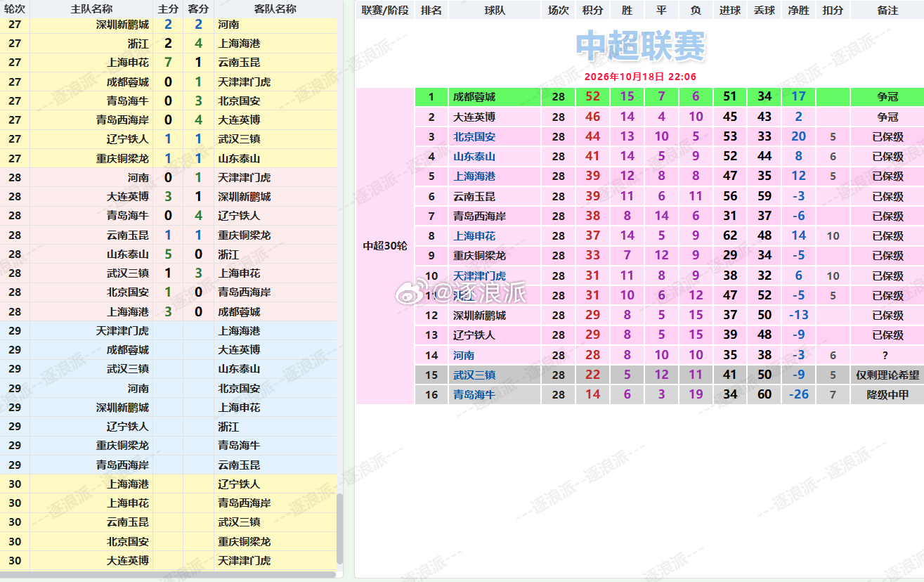This screenshot has width=924, height=582.
Task: Select 成都蓉城 in the rank 1 row
Action: pos(474,97)
